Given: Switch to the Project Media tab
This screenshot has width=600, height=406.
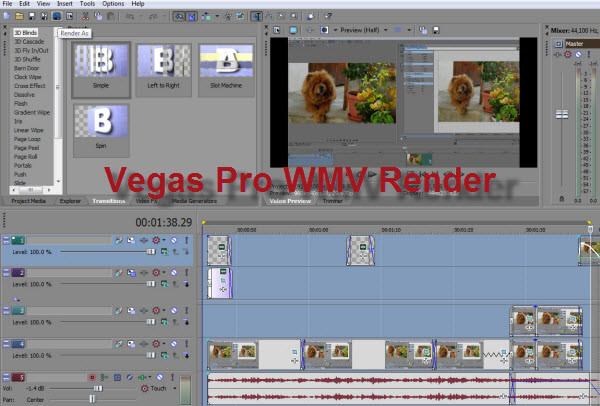Looking at the screenshot, I should (28, 201).
